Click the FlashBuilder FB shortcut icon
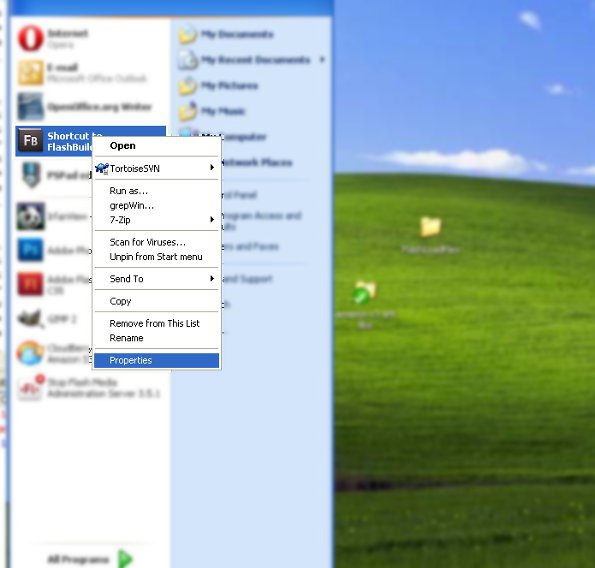Viewport: 595px width, 568px height. pyautogui.click(x=31, y=141)
